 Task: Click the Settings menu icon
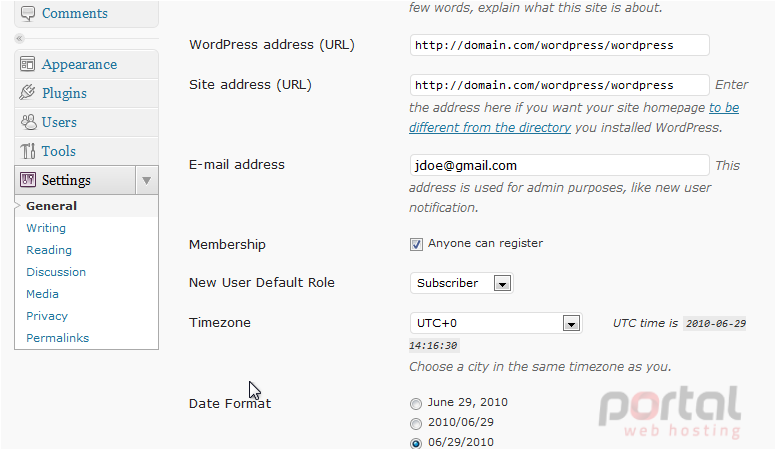[x=28, y=180]
